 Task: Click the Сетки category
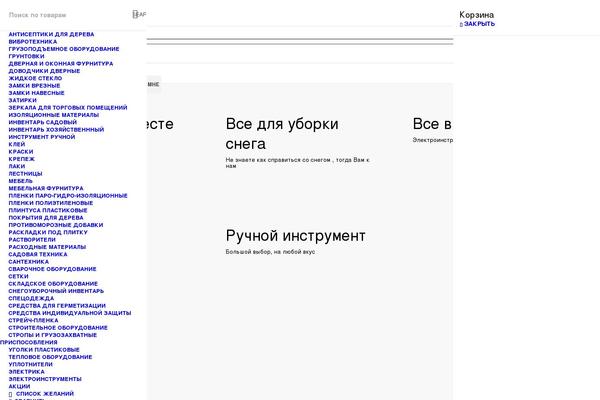[x=18, y=276]
